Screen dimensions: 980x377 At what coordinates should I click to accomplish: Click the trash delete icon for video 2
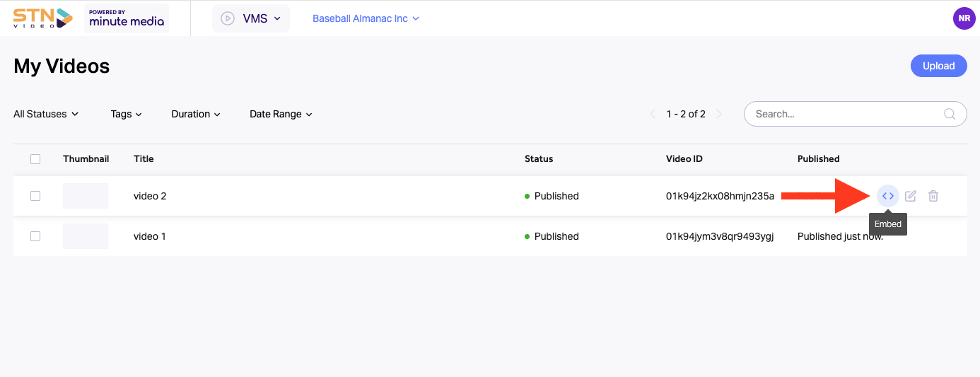[933, 196]
